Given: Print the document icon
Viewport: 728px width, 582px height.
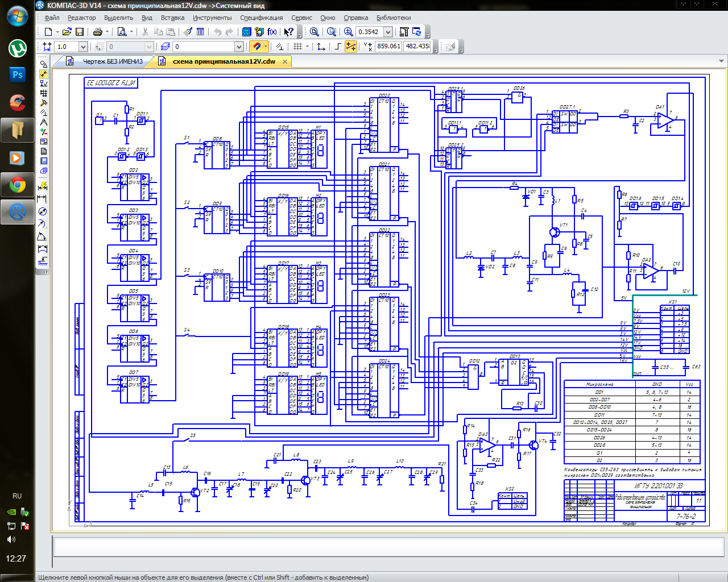Looking at the screenshot, I should (97, 32).
